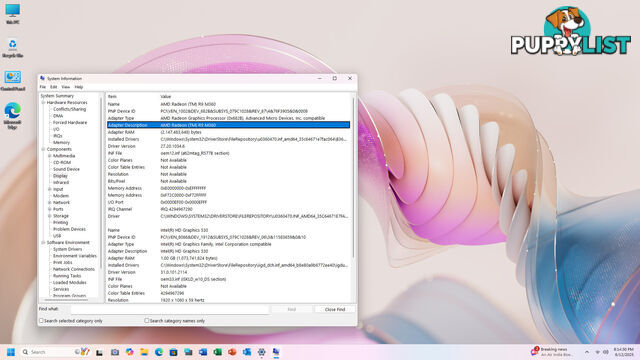Screen dimensions: 640x360
Task: Select Forced Hardware category
Action: [x=70, y=122]
